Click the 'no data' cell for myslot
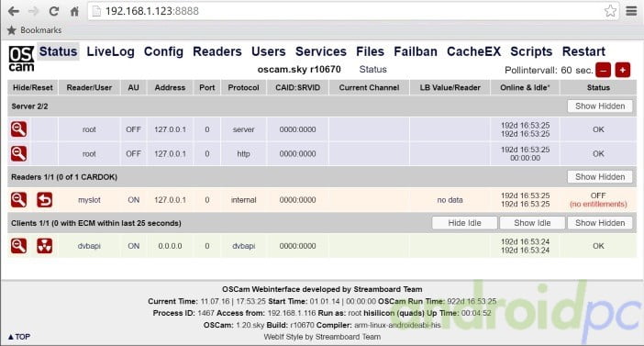644x346 pixels. pos(450,200)
